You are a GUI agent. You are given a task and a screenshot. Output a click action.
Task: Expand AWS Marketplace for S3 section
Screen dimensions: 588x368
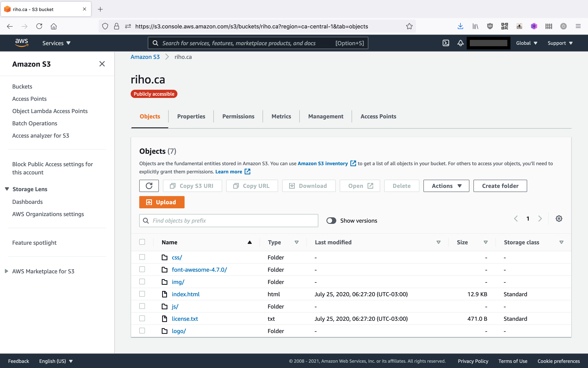click(x=7, y=271)
